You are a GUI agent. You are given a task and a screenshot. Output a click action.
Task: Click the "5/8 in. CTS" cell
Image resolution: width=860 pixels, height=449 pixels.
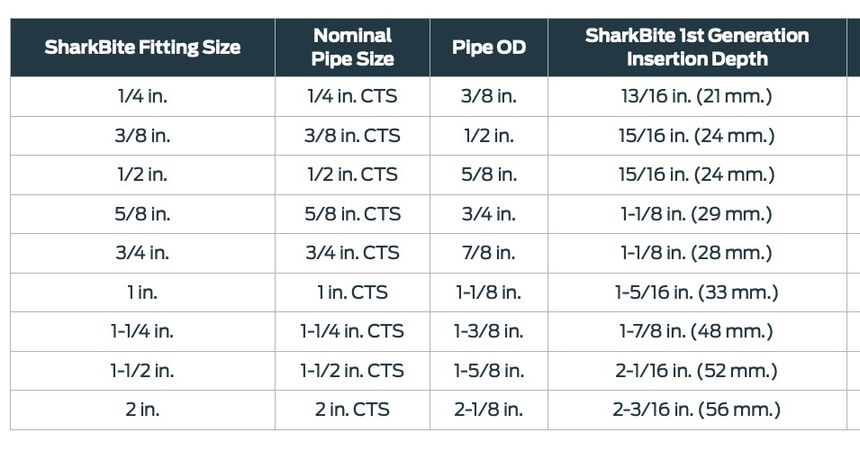click(352, 214)
